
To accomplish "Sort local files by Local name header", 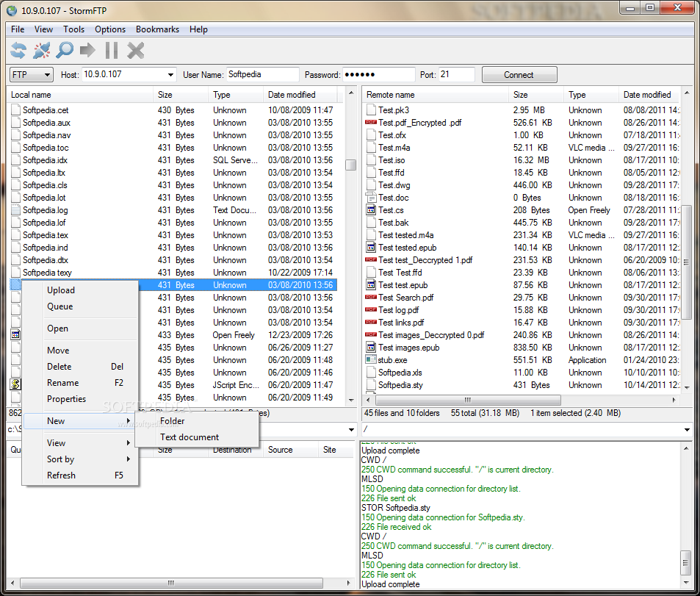I will coord(80,95).
